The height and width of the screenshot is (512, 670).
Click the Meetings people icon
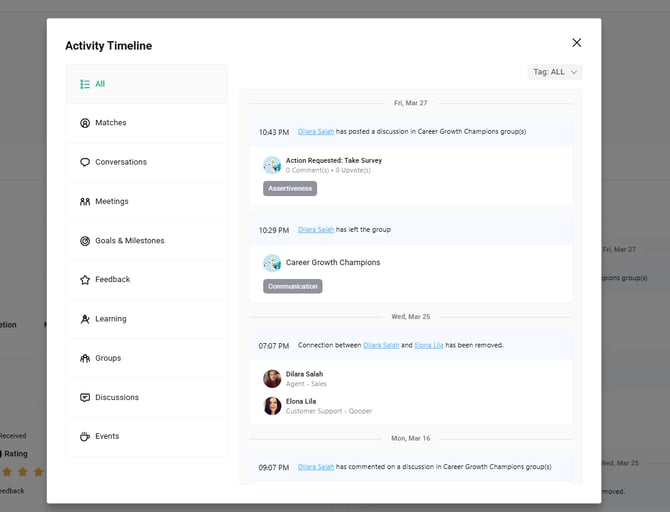85,201
